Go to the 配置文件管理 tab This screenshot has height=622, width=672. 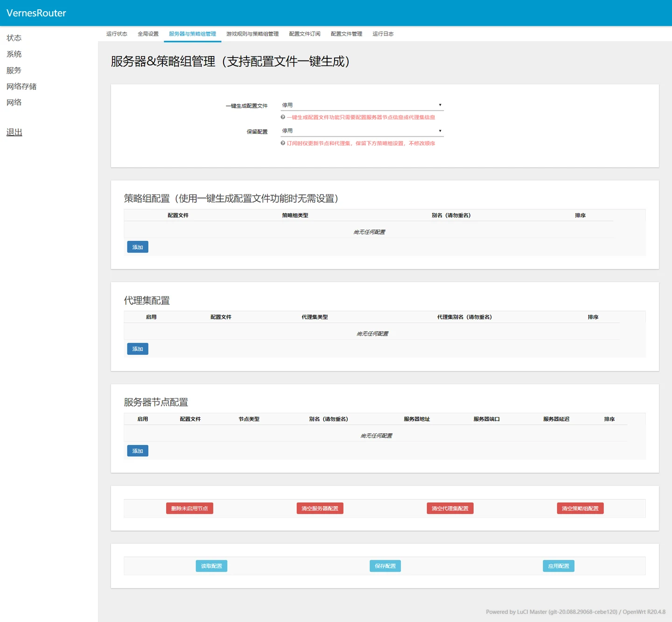coord(346,34)
